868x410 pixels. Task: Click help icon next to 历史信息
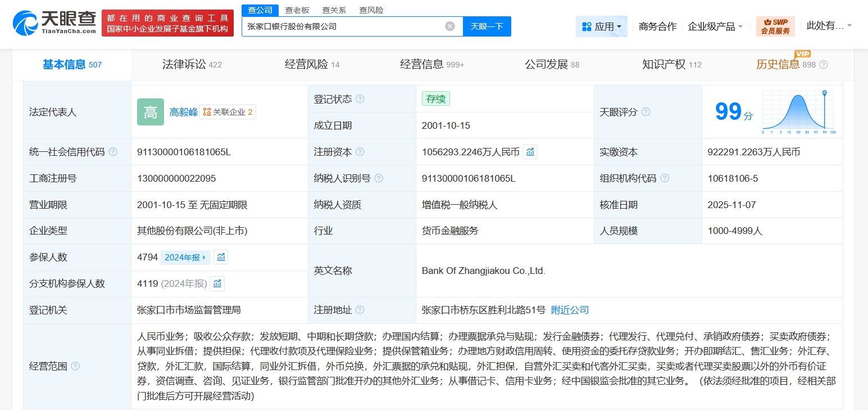tap(824, 65)
